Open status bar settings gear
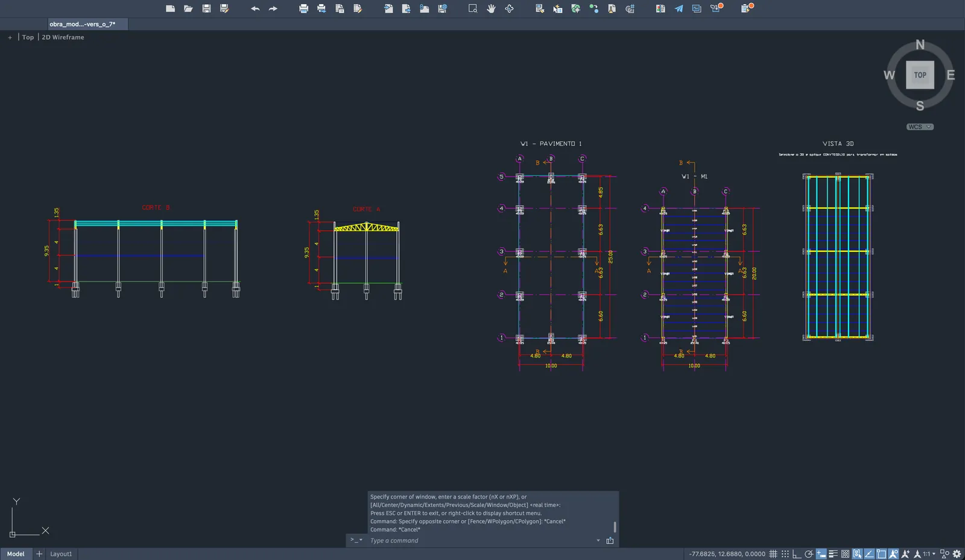 pos(957,554)
